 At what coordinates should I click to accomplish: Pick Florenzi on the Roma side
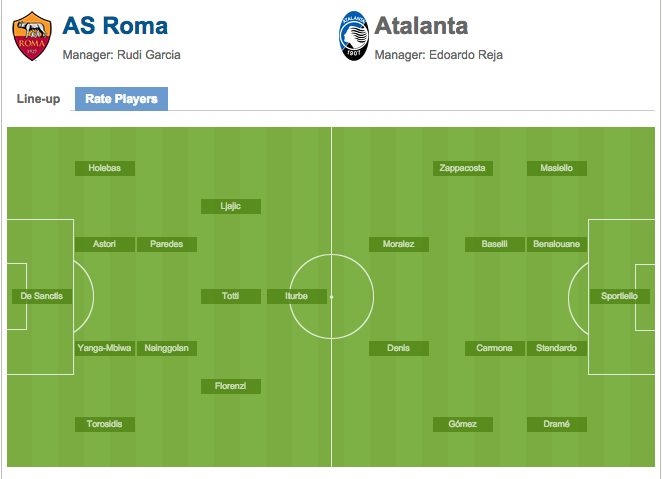[x=231, y=386]
